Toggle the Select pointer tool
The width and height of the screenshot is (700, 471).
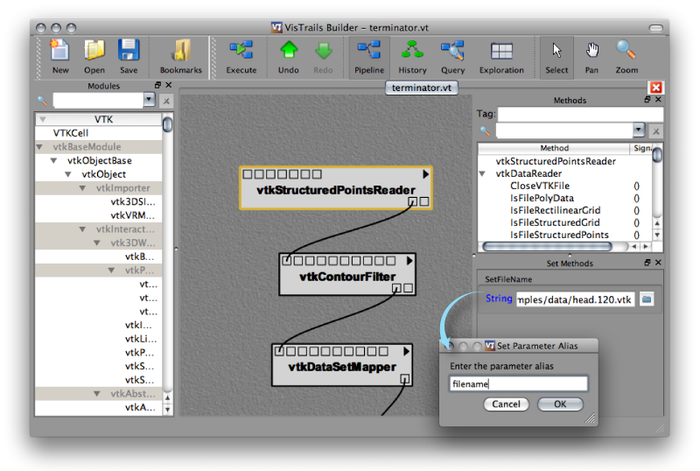click(557, 52)
